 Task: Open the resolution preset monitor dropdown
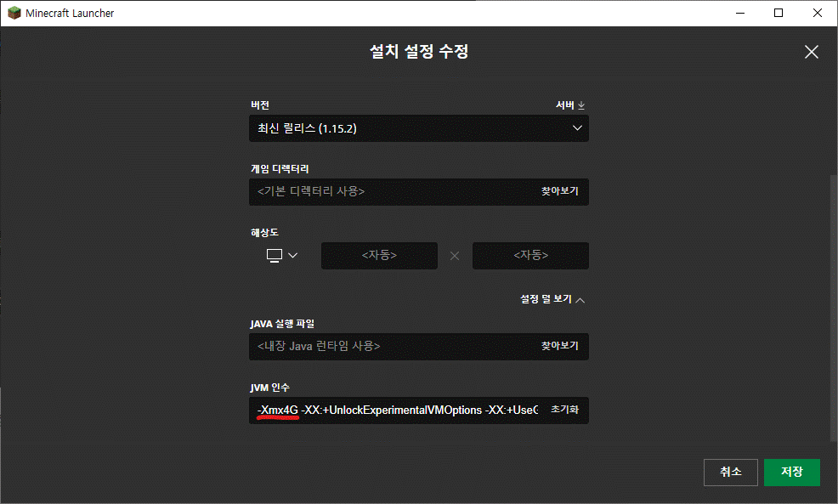281,256
